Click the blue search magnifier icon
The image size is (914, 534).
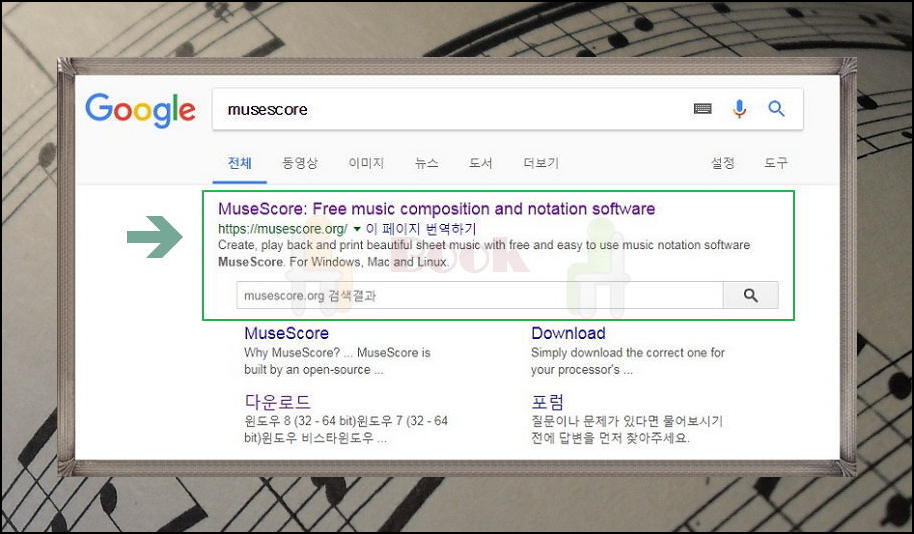(776, 108)
